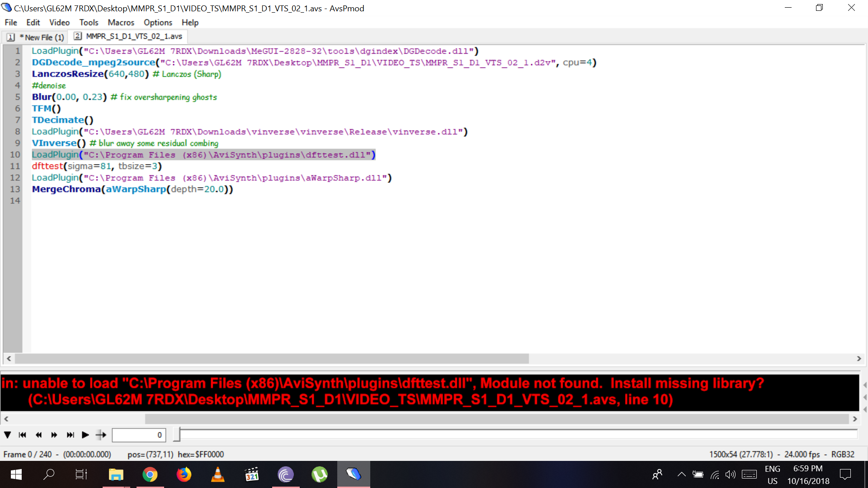Click the go-to-frame arrow icon
Viewport: 868px width, 488px height.
tap(101, 435)
